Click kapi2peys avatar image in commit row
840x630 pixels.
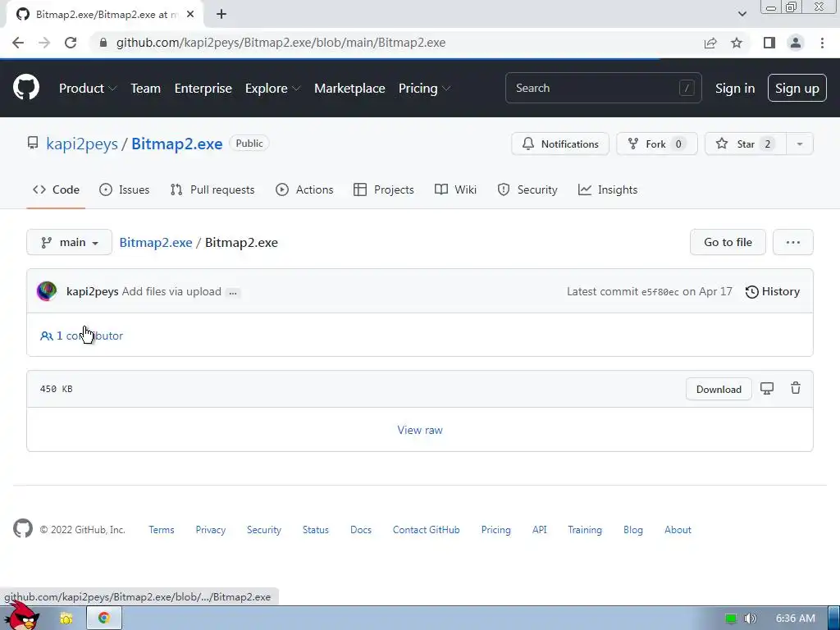click(47, 291)
